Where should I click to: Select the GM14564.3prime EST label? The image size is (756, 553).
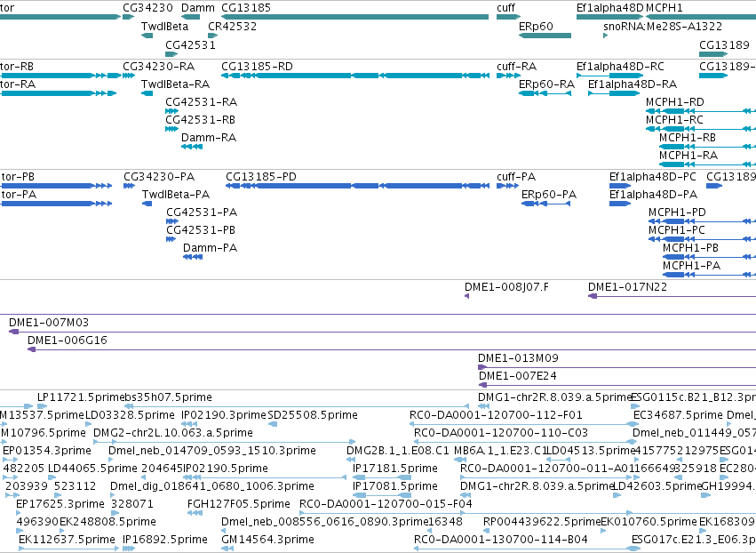coord(267,539)
